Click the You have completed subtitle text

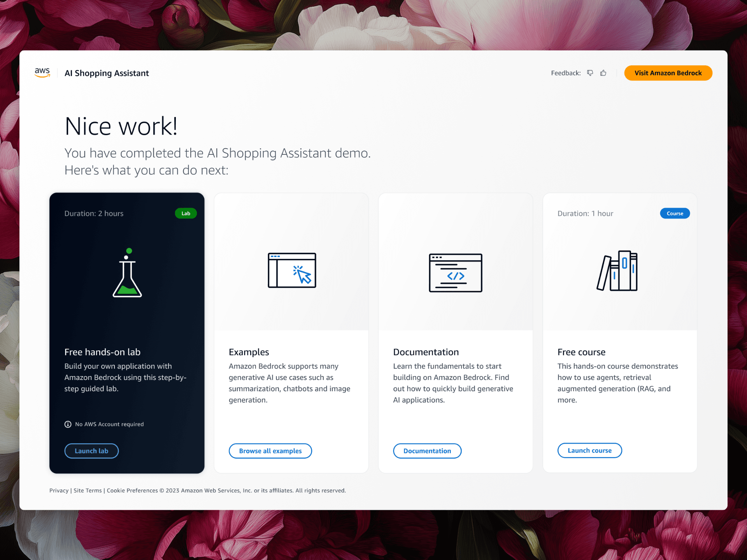pos(217,161)
